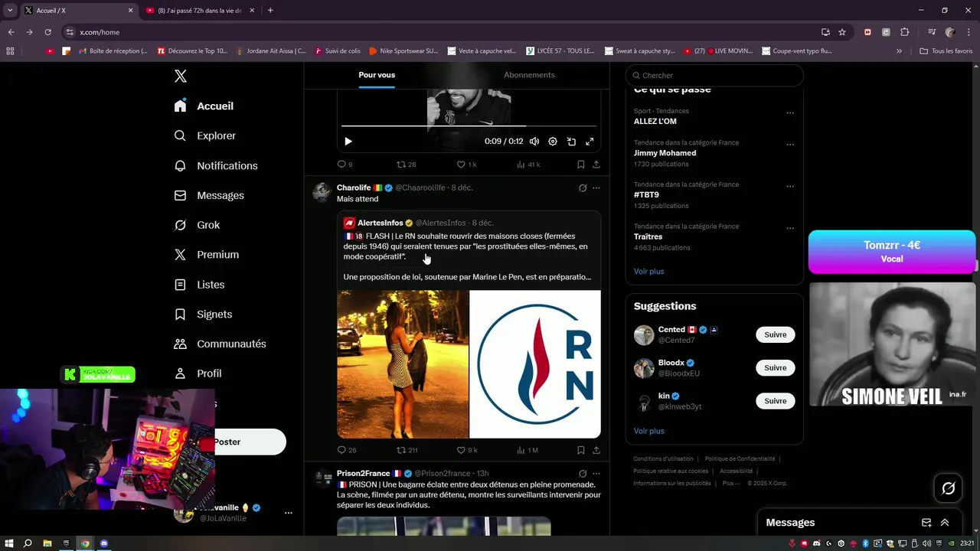
Task: Share the top video post
Action: [x=596, y=165]
